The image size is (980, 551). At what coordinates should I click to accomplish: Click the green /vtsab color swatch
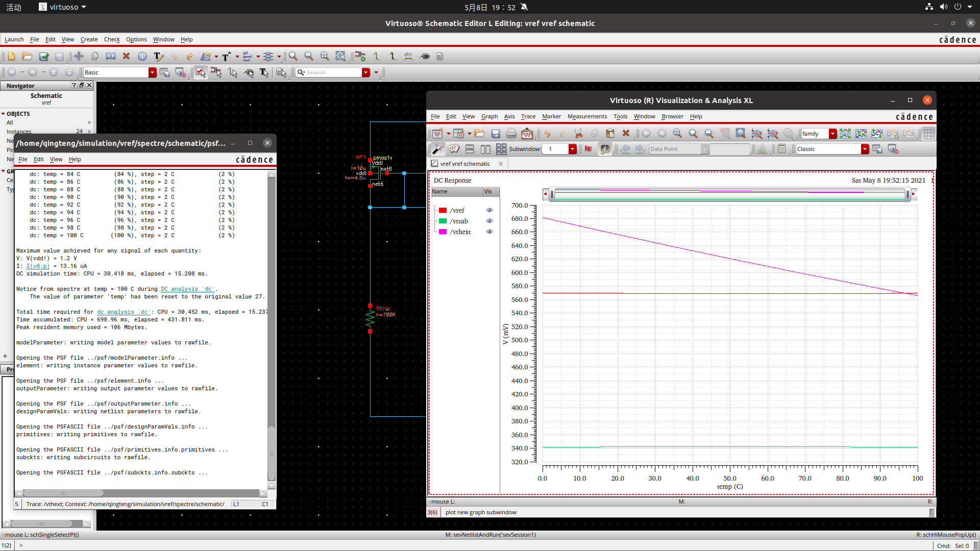(x=443, y=221)
